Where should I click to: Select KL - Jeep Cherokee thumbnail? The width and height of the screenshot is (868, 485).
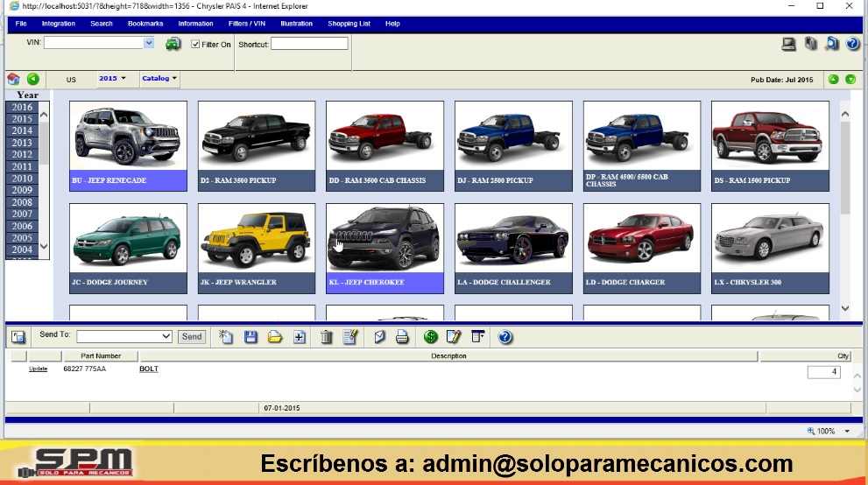385,249
